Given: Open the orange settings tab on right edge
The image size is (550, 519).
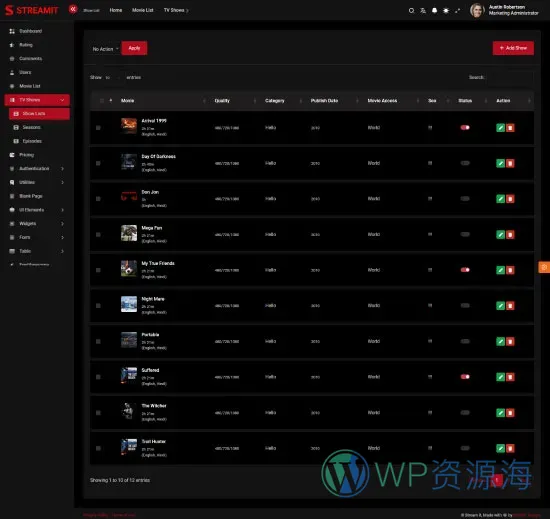Looking at the screenshot, I should click(x=544, y=267).
